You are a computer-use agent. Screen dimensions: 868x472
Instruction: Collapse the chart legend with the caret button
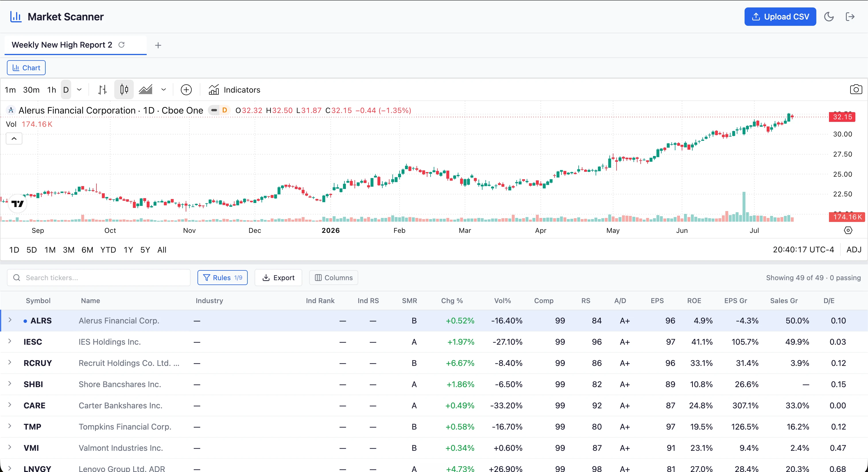[14, 139]
